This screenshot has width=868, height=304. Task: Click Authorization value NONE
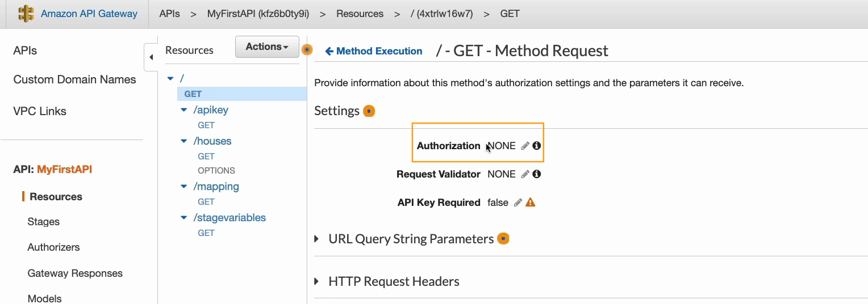(x=502, y=146)
